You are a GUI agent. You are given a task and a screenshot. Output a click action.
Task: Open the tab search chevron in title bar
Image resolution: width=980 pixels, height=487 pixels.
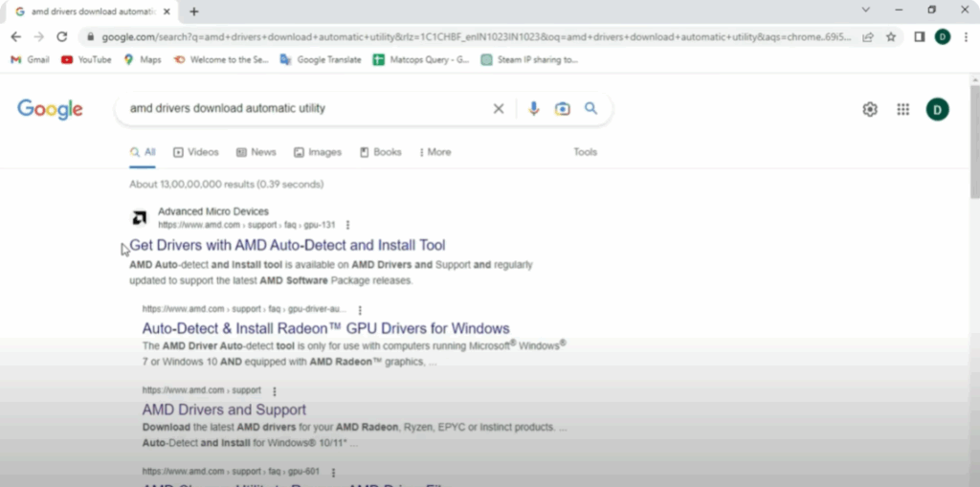pyautogui.click(x=865, y=10)
